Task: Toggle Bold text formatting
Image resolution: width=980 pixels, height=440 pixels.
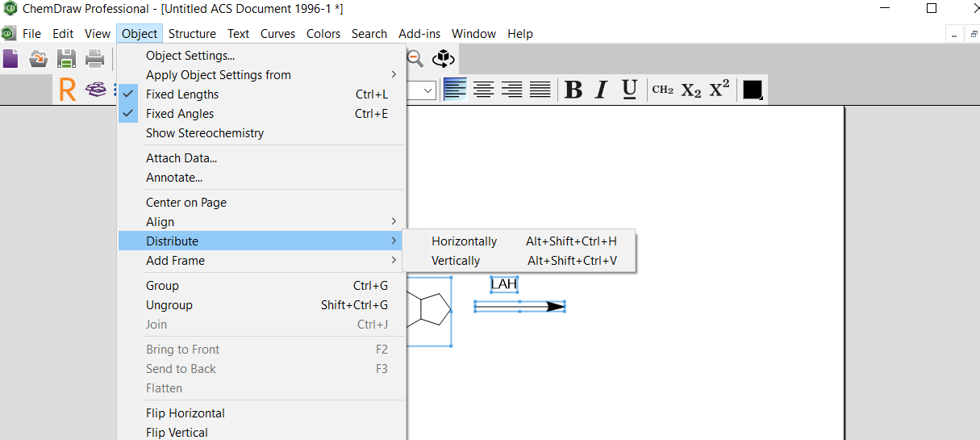Action: (x=573, y=90)
